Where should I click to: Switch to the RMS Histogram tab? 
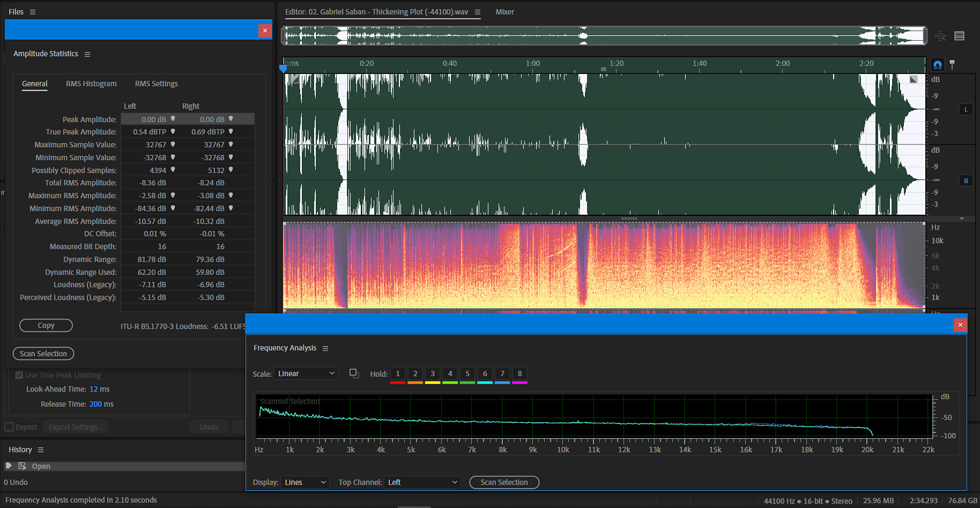click(91, 84)
